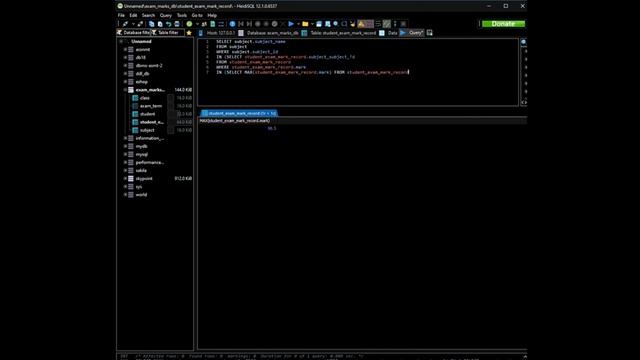This screenshot has height=360, width=640.
Task: Click the disconnect session toolbar icon
Action: (x=140, y=24)
